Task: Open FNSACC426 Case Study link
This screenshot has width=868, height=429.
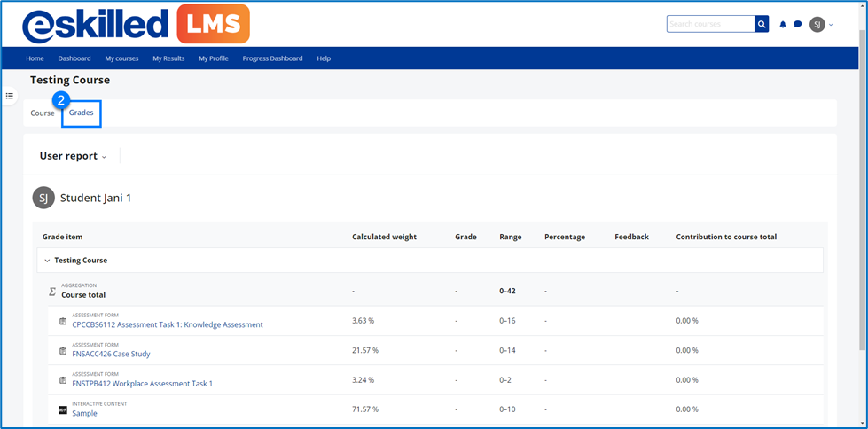Action: (x=111, y=355)
